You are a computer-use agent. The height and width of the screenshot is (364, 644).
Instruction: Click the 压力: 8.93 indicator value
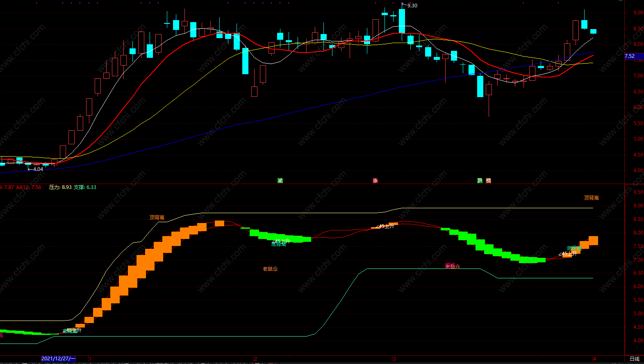point(60,187)
